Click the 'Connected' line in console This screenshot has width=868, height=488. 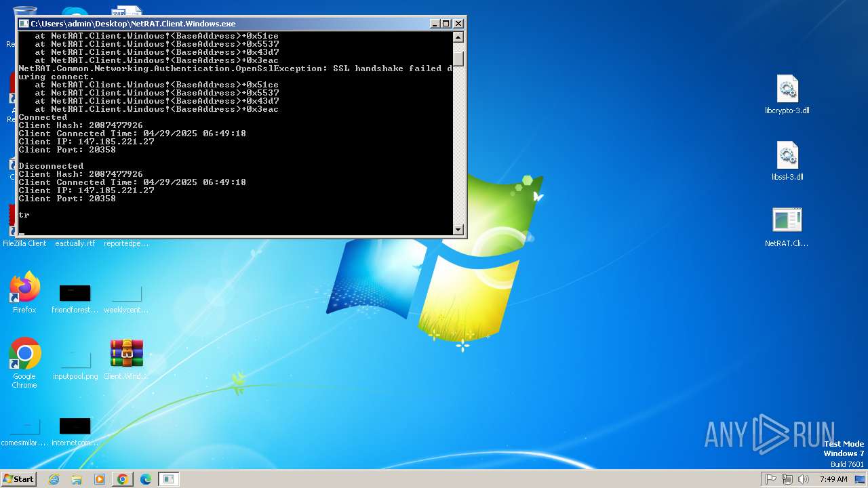pyautogui.click(x=43, y=117)
